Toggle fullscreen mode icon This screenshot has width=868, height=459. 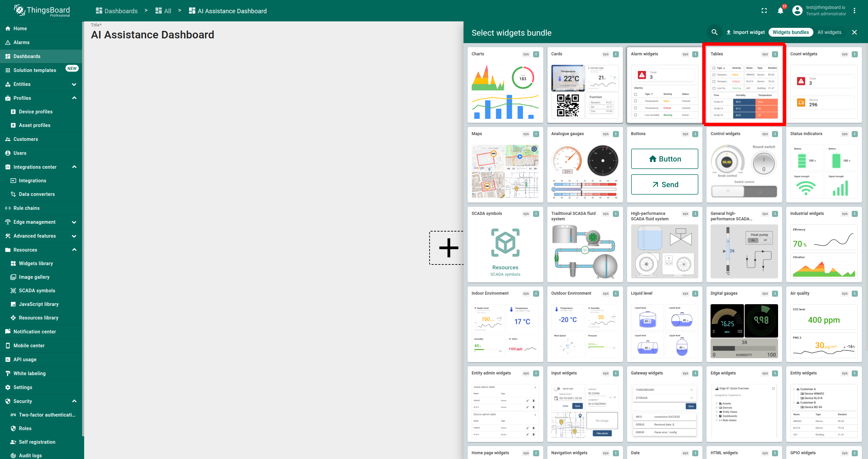point(764,11)
